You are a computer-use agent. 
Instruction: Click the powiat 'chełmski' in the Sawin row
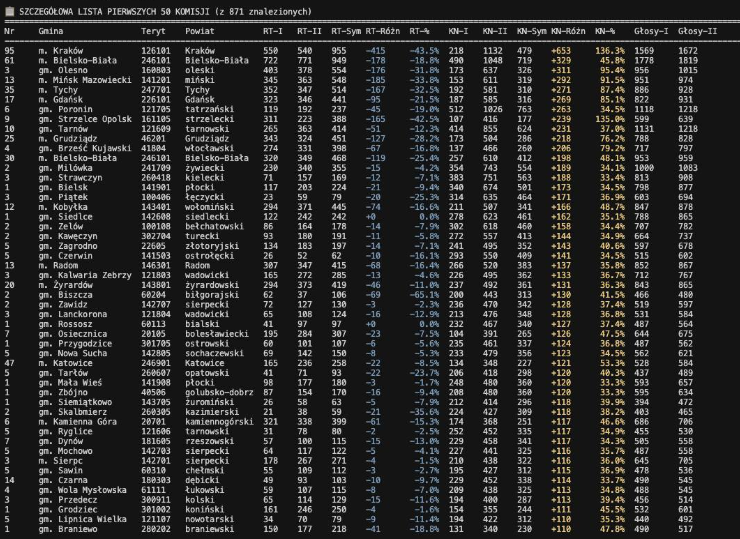tap(204, 471)
